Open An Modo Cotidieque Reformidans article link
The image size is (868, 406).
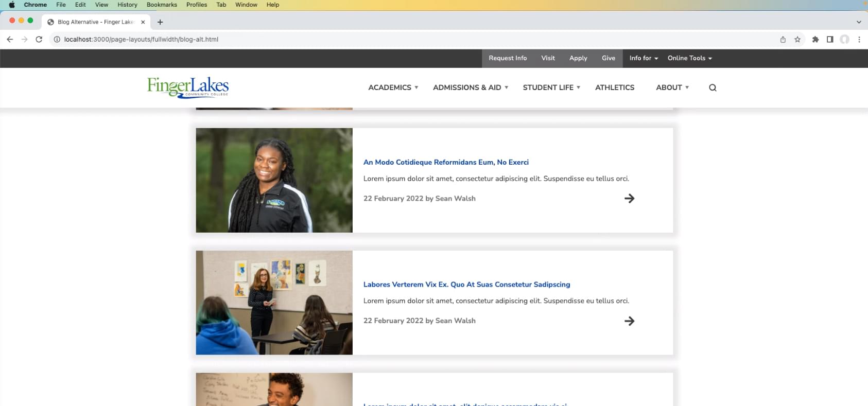(446, 162)
